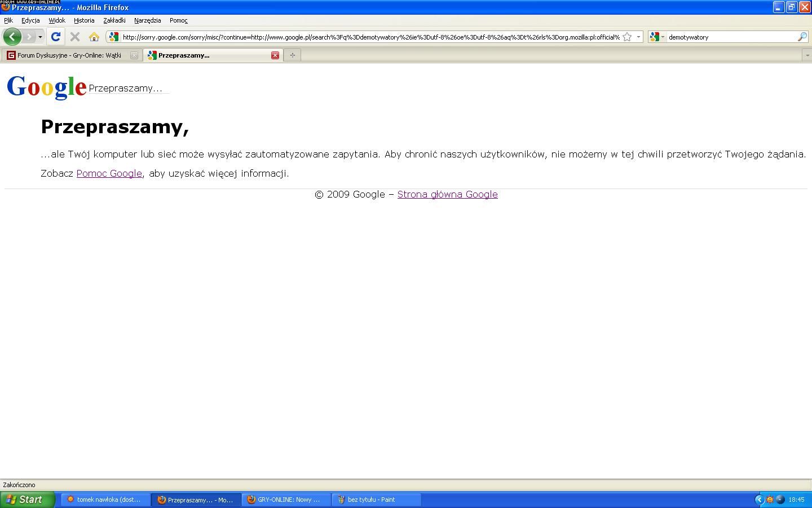
Task: Open the Widok menu
Action: click(57, 20)
